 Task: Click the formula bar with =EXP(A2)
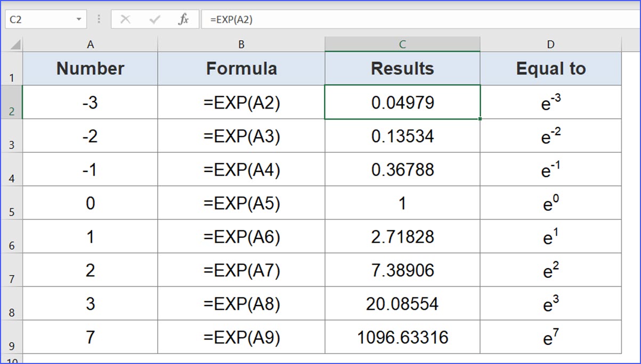coord(421,20)
